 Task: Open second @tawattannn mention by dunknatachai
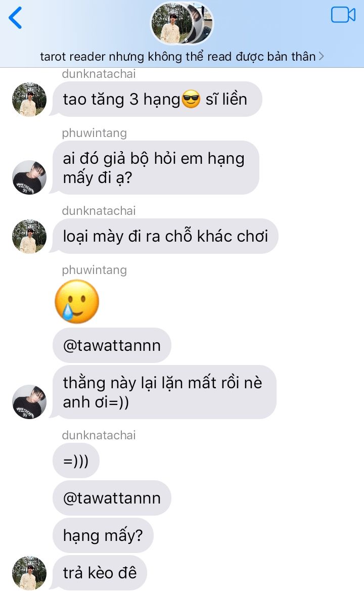[112, 498]
